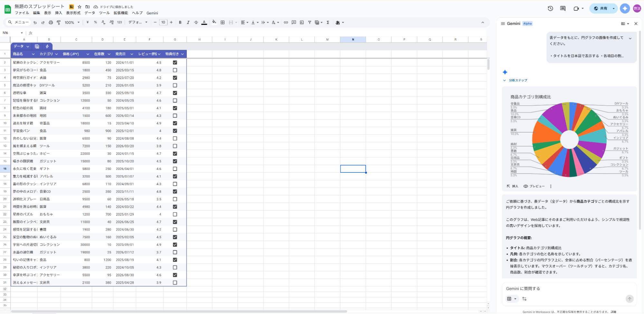This screenshot has width=644, height=314.
Task: Open the borders tool
Action: 223,23
